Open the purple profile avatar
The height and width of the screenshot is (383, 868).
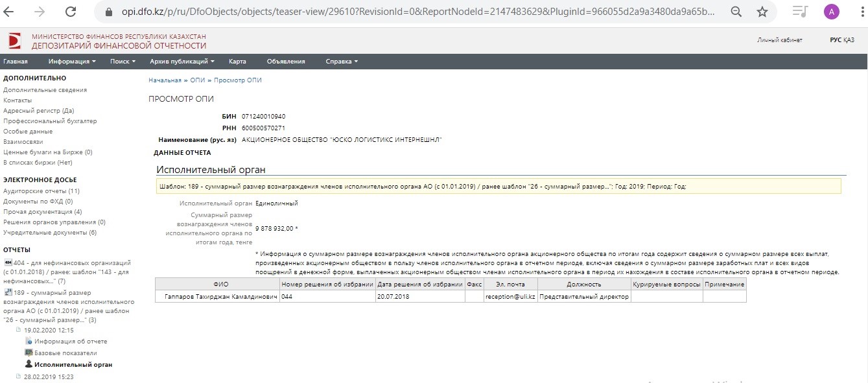830,12
